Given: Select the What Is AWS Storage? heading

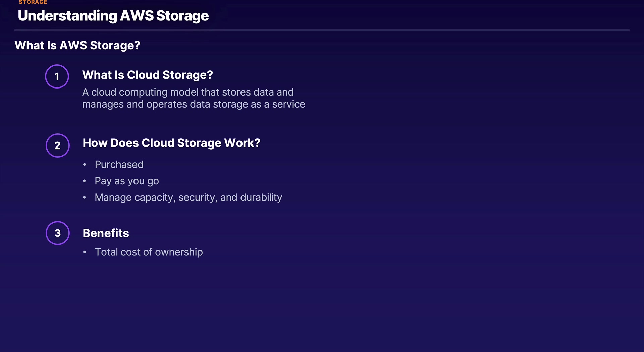Looking at the screenshot, I should [x=77, y=45].
